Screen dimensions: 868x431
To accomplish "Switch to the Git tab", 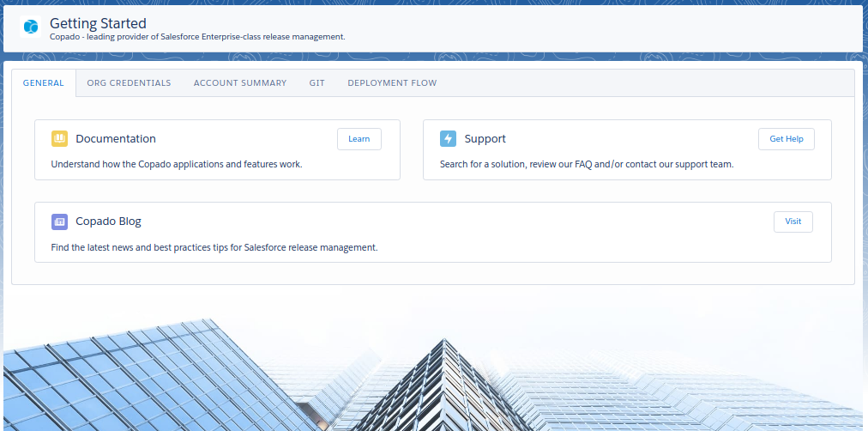I will coord(317,83).
